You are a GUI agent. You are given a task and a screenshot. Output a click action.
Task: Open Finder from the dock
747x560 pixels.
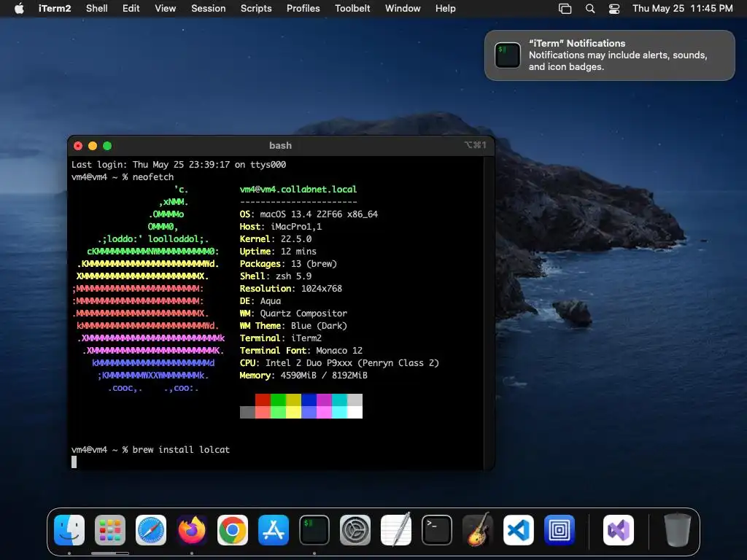[69, 530]
